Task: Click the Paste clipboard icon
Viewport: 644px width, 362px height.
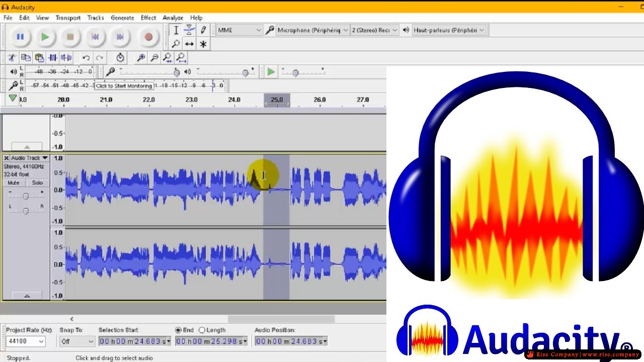Action: 39,58
